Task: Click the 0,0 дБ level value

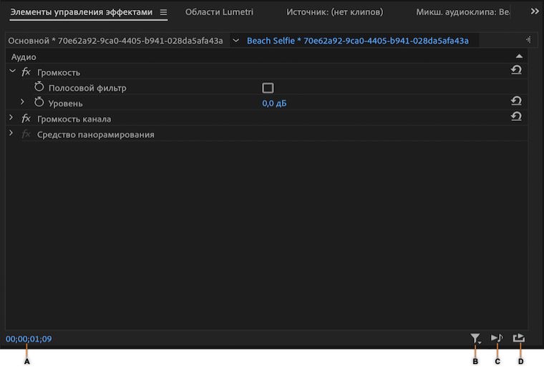Action: (274, 103)
